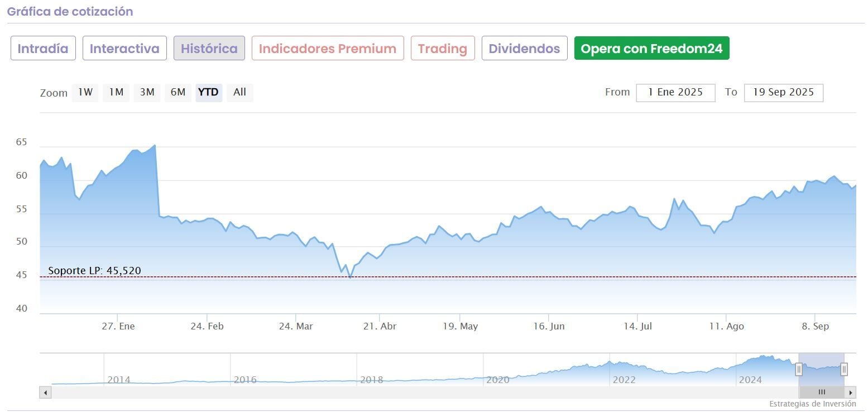Go to the Trading tab
Viewport: 868px width, 416px height.
click(443, 49)
